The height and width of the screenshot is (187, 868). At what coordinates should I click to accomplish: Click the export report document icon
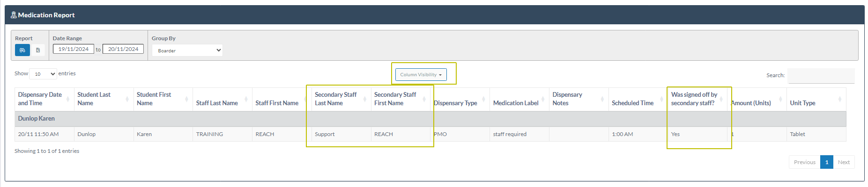(x=38, y=50)
